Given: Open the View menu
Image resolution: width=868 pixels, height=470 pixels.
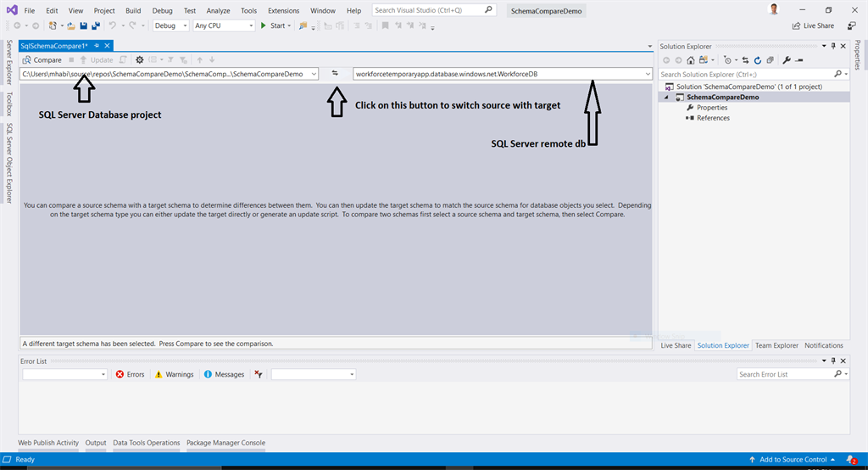Looking at the screenshot, I should (x=75, y=10).
